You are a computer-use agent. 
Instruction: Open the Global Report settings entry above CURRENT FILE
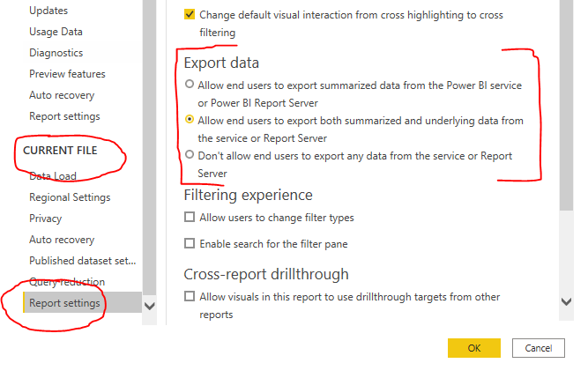click(64, 116)
